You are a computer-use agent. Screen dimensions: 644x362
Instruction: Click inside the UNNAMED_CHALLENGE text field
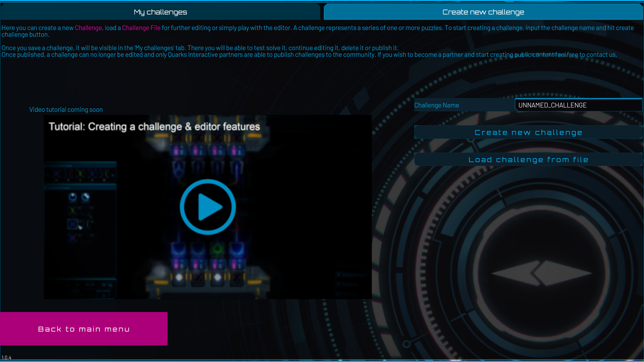(578, 105)
